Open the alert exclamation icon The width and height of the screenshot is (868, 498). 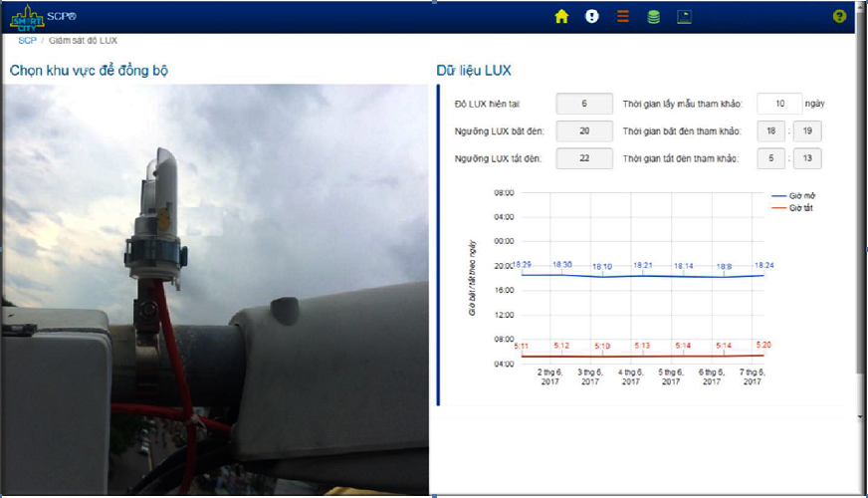[591, 16]
